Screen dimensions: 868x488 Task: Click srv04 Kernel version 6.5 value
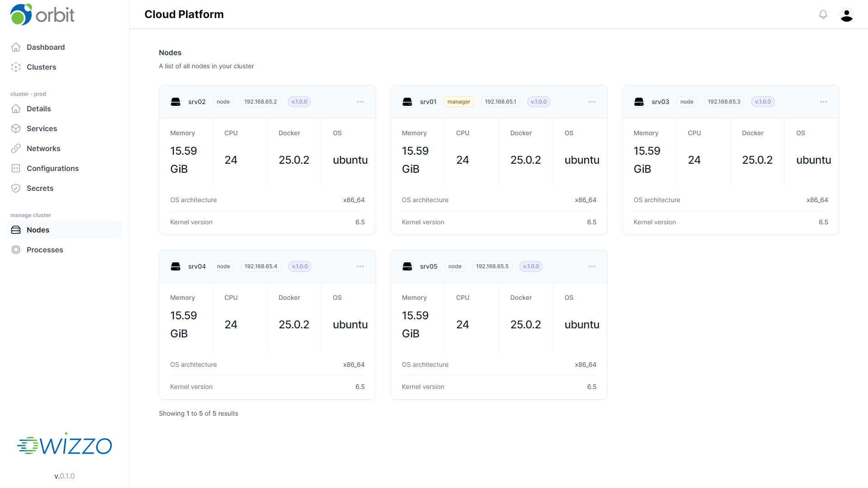click(360, 387)
